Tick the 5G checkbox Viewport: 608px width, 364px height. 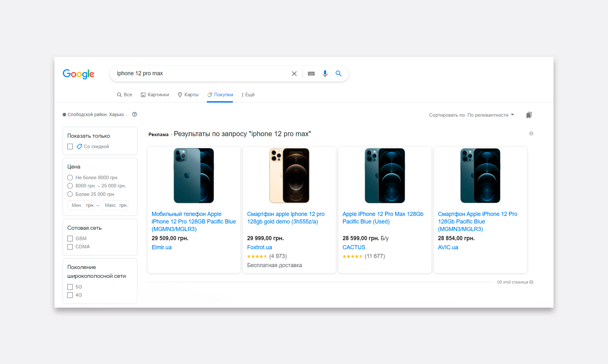click(x=70, y=287)
